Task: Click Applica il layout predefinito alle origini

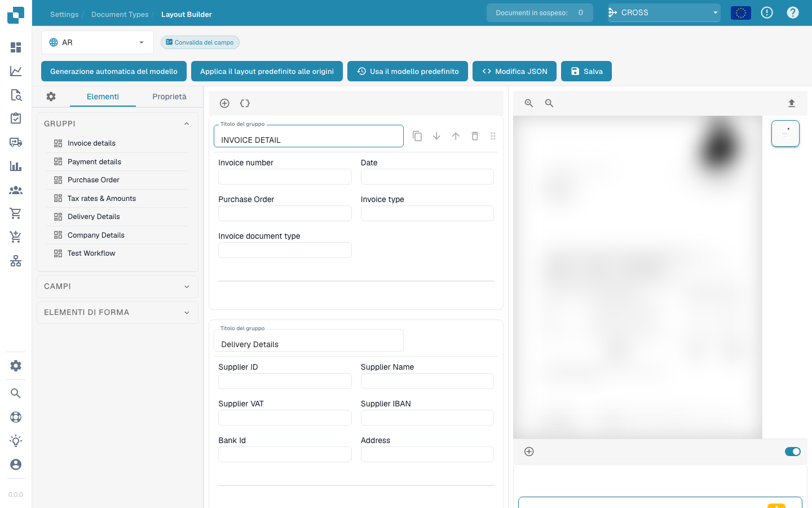Action: point(267,71)
